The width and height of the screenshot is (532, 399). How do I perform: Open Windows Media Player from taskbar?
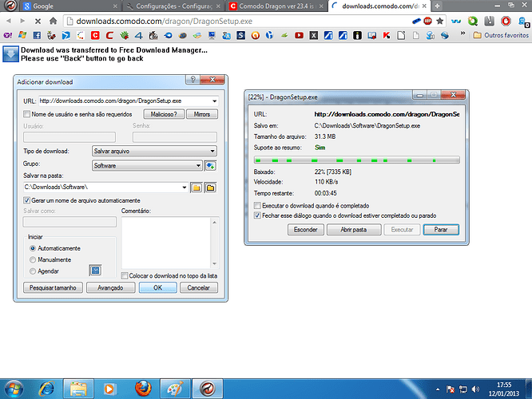pyautogui.click(x=109, y=389)
